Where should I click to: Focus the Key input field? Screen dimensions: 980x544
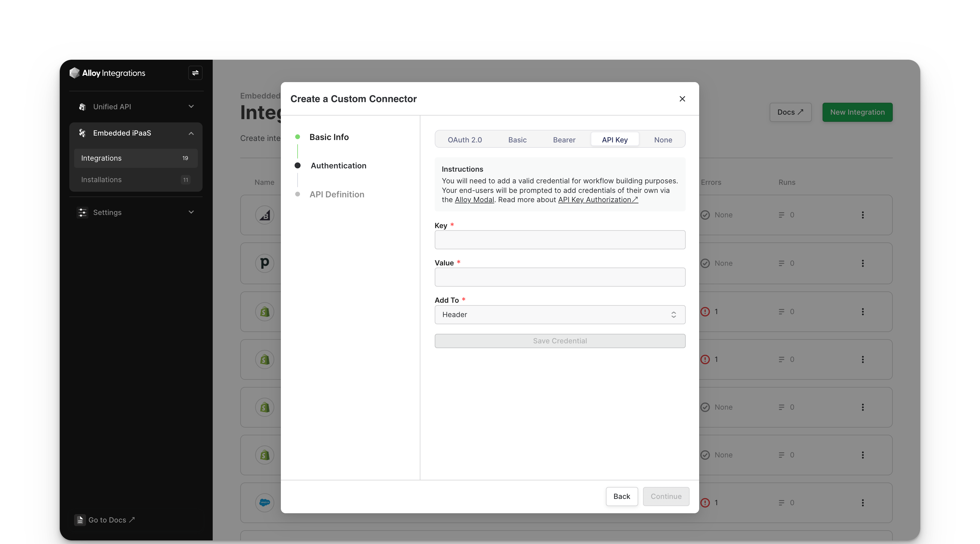[560, 240]
